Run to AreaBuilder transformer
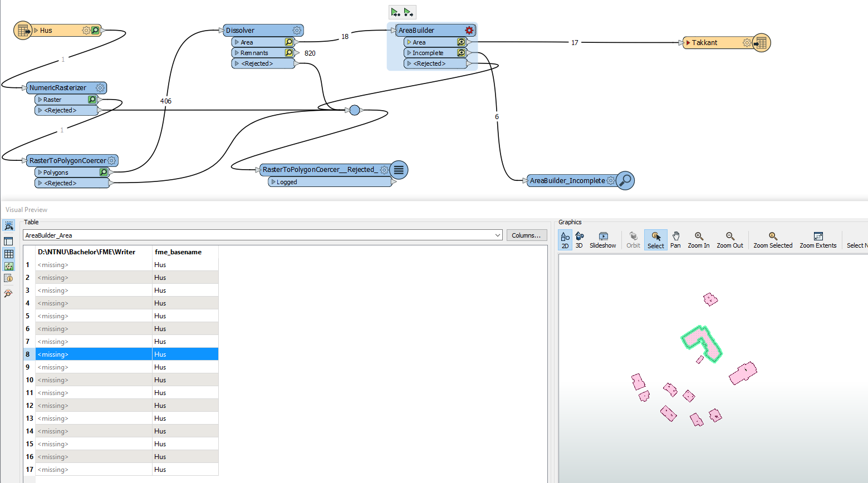This screenshot has height=483, width=868. (395, 12)
